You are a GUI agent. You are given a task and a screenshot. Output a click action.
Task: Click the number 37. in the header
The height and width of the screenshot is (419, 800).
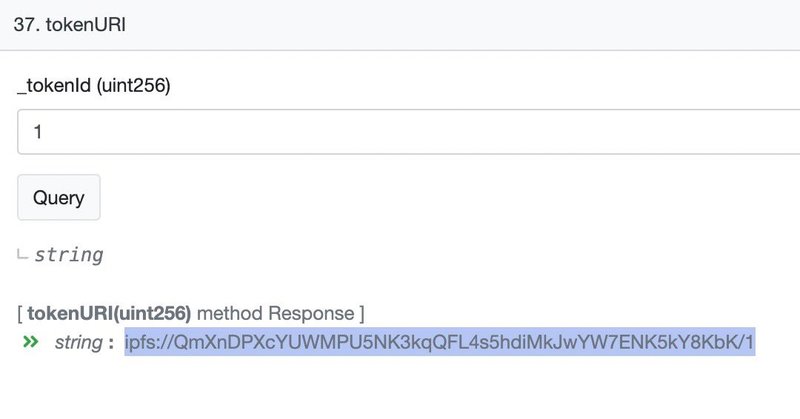point(27,24)
